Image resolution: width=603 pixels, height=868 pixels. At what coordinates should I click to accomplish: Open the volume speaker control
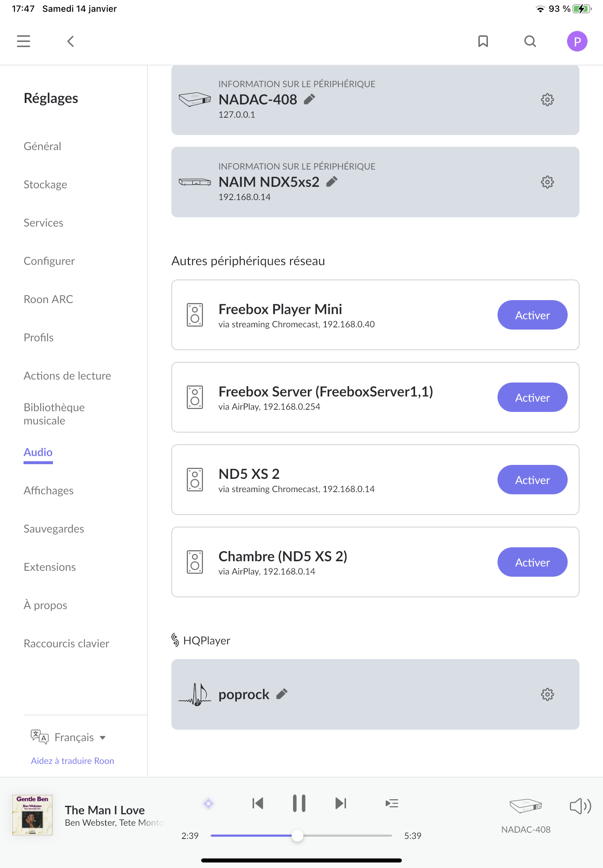pos(579,806)
